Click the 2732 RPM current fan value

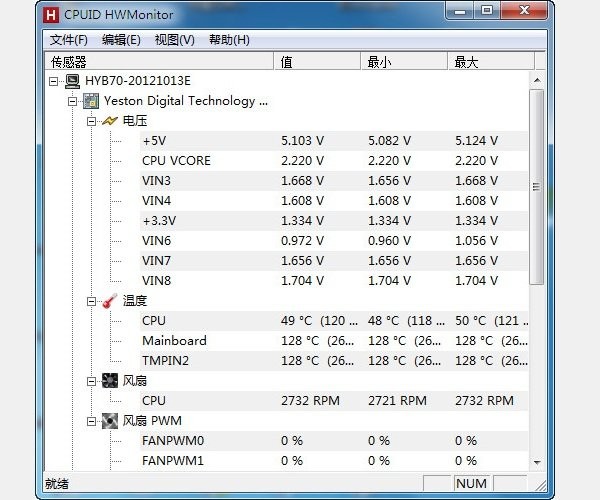(x=310, y=401)
